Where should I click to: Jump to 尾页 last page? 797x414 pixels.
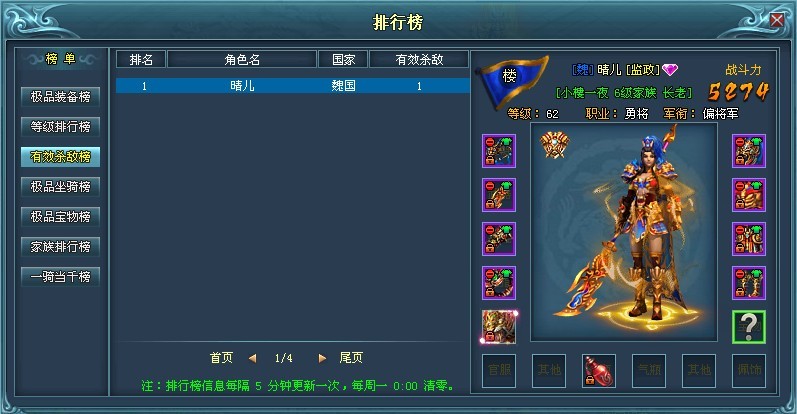[351, 358]
